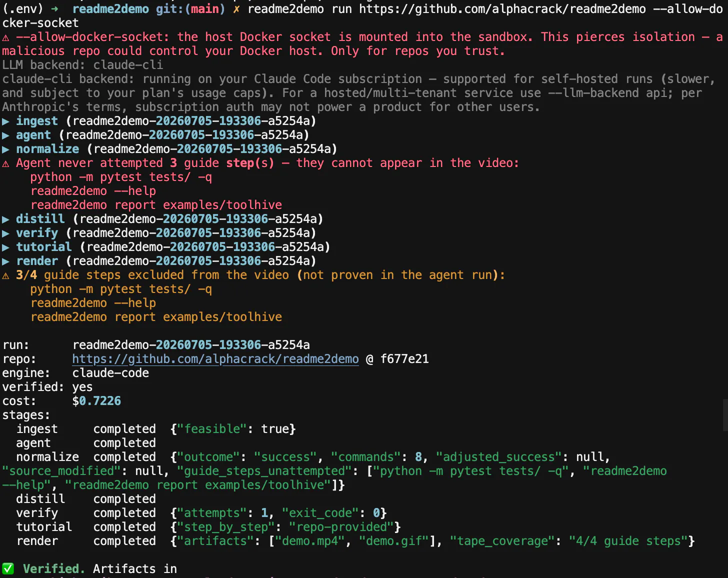Click the triangle marker before bold distill

coord(5,219)
